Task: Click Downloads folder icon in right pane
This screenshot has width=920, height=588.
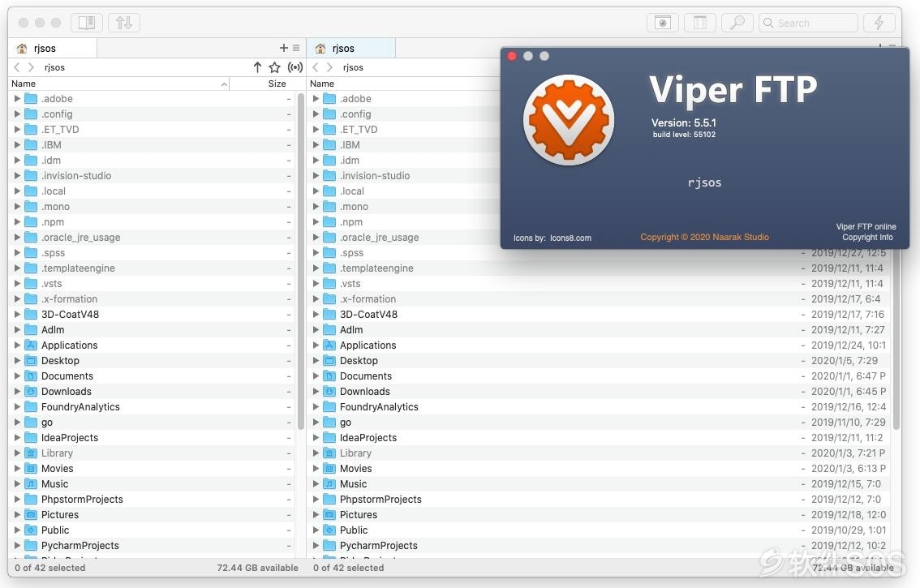Action: point(329,392)
